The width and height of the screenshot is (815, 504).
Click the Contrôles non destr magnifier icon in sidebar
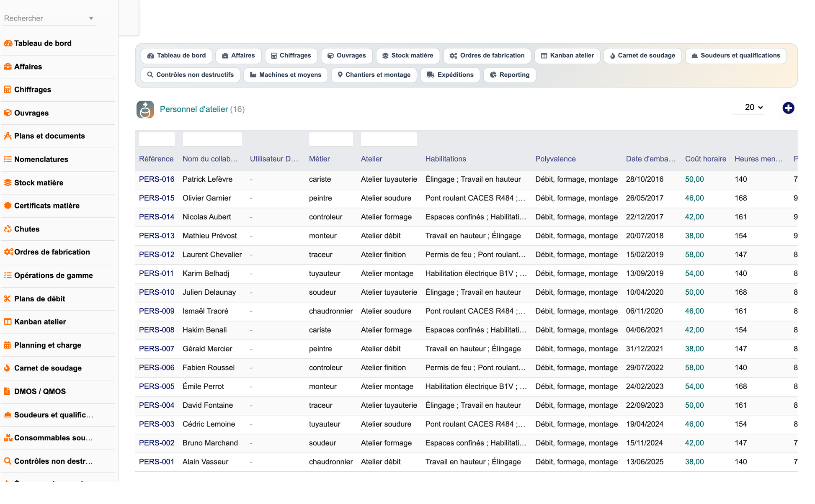8,461
